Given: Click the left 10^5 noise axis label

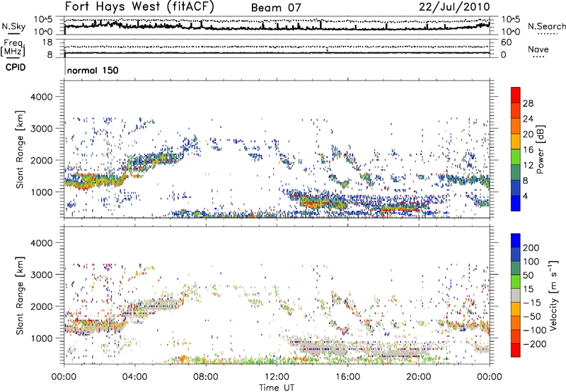Looking at the screenshot, I should point(43,19).
